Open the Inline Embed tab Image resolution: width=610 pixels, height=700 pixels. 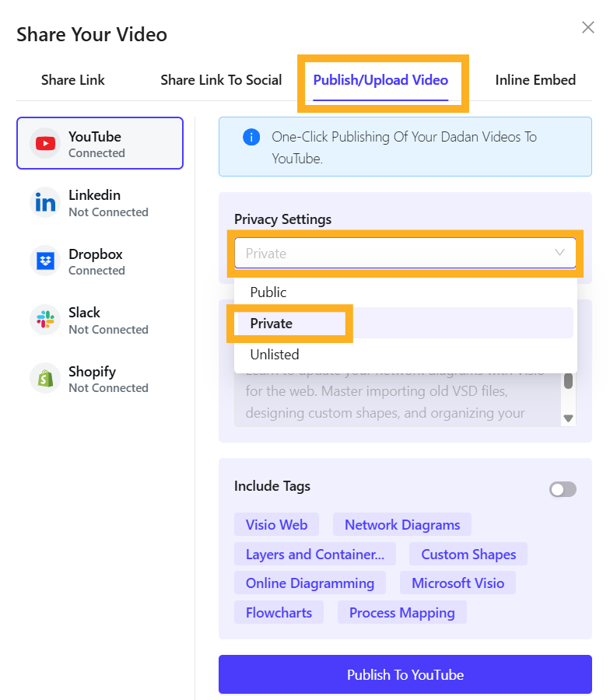(535, 80)
